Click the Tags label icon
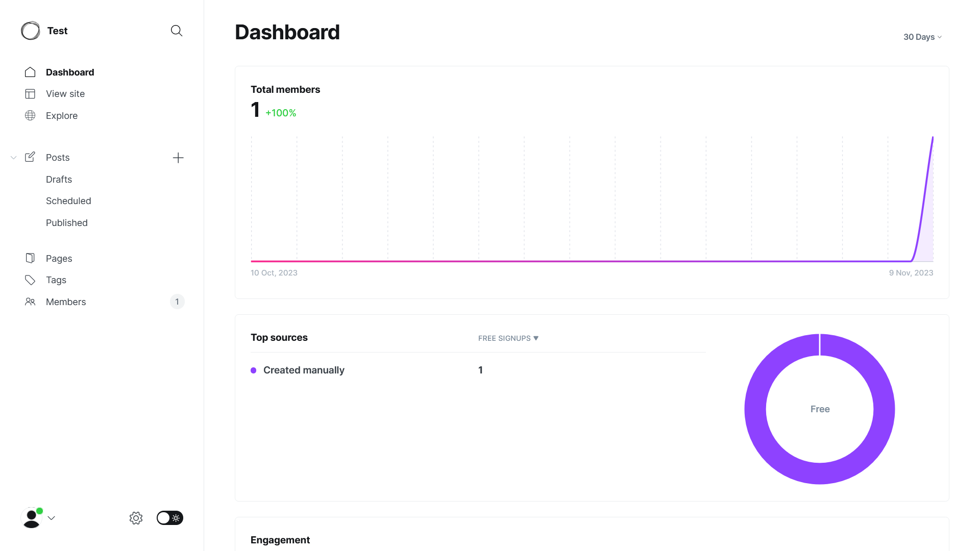Screen dimensions: 980x551 (30, 280)
